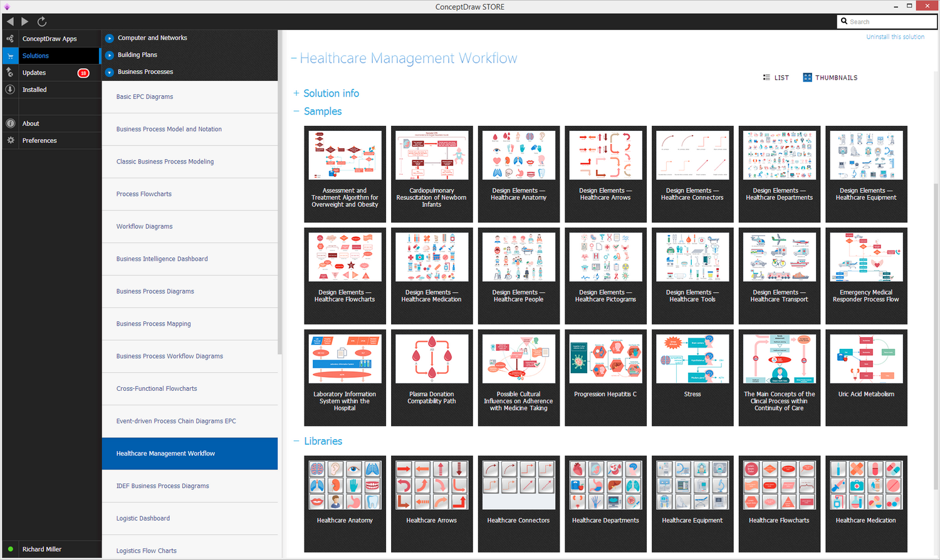940x560 pixels.
Task: Open the Healthcare Connectors library
Action: click(519, 504)
